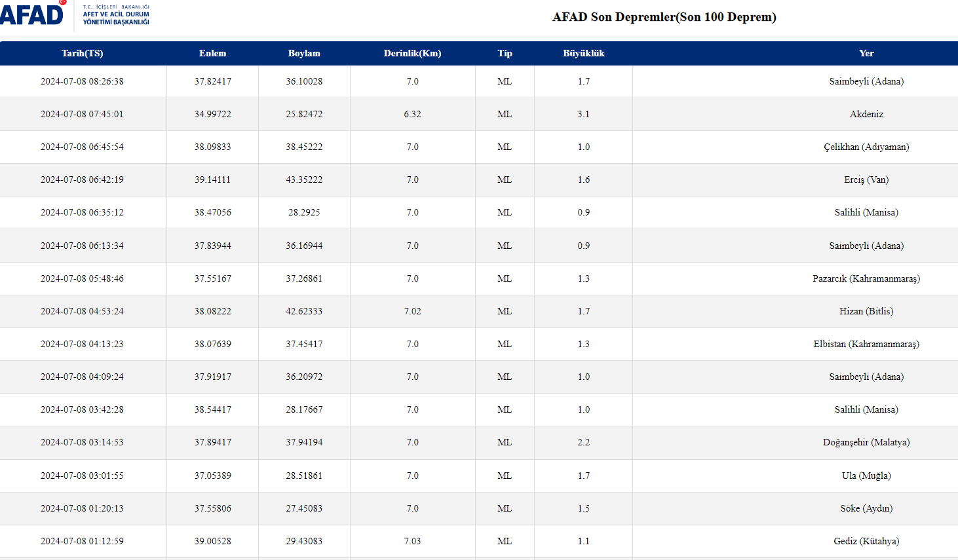This screenshot has height=560, width=958.
Task: Click latitude value 38.08222
Action: [x=213, y=311]
